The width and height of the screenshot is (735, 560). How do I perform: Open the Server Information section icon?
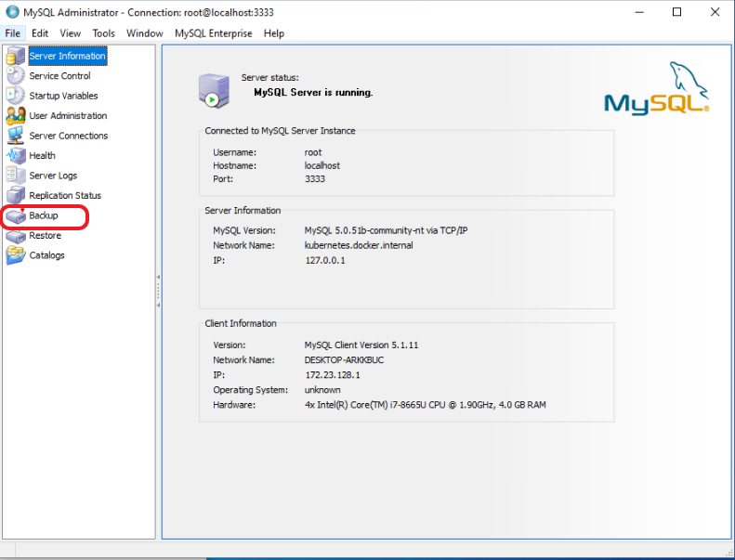16,57
